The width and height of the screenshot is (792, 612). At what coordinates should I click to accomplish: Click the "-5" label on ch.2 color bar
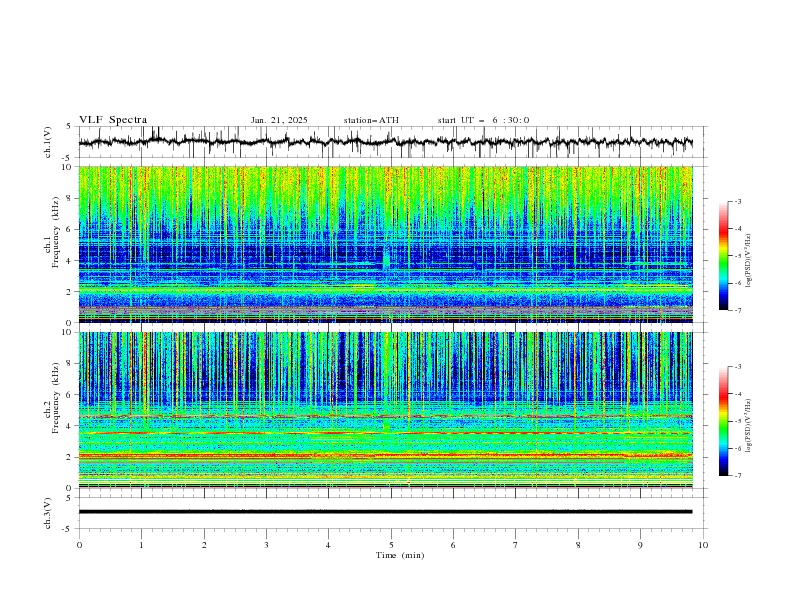[738, 421]
